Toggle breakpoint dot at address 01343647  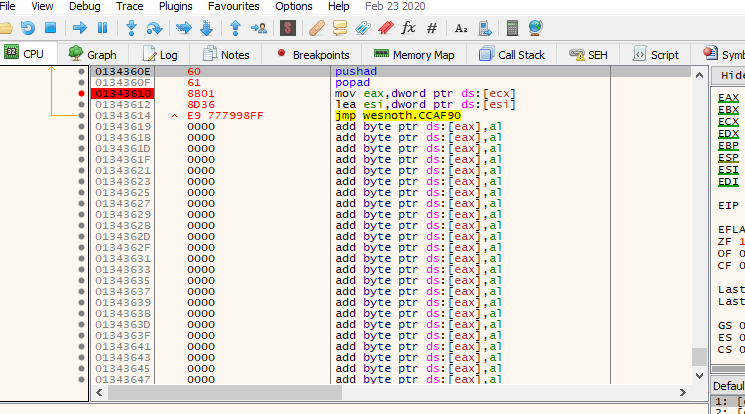[x=81, y=379]
